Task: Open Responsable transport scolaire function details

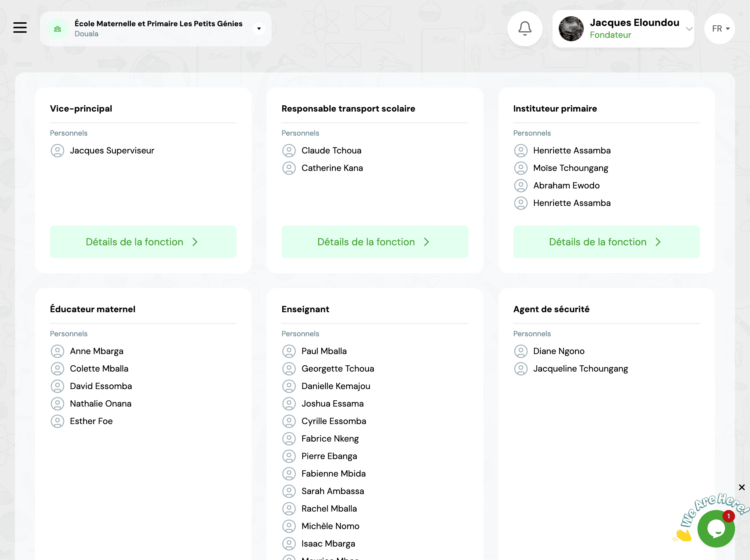Action: 374,242
